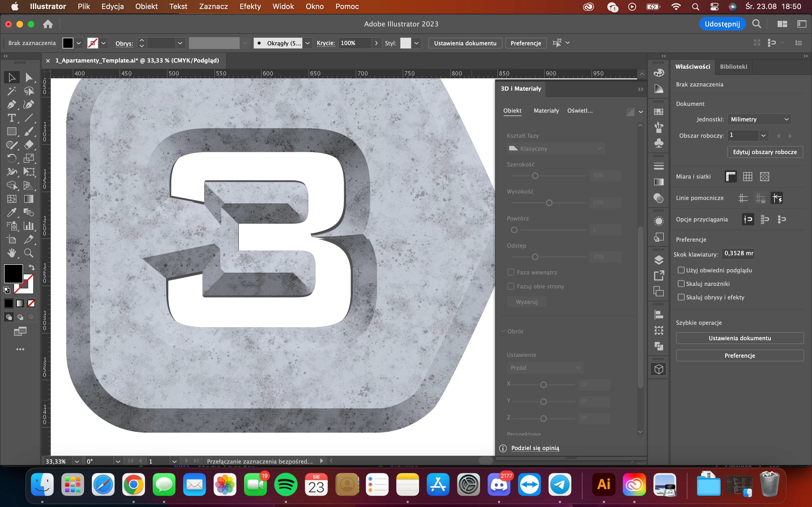The width and height of the screenshot is (812, 507).
Task: Show grid in Miara i siatki
Action: (x=747, y=177)
